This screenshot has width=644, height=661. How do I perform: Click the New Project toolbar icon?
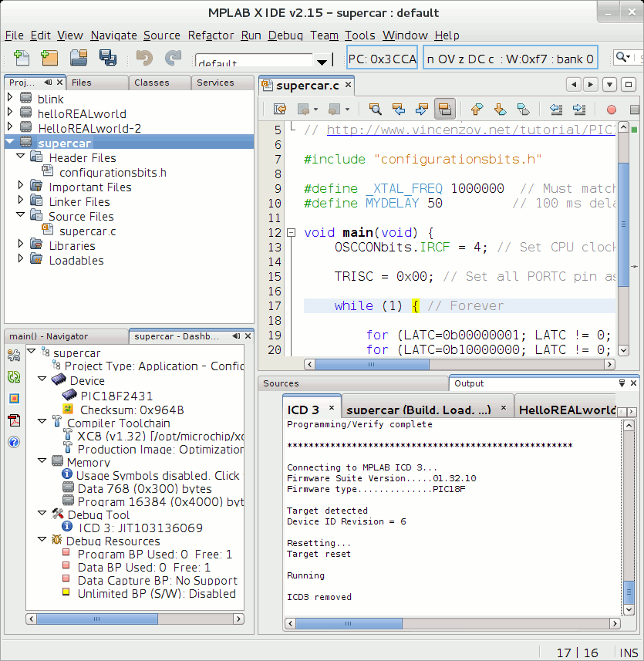pos(49,58)
